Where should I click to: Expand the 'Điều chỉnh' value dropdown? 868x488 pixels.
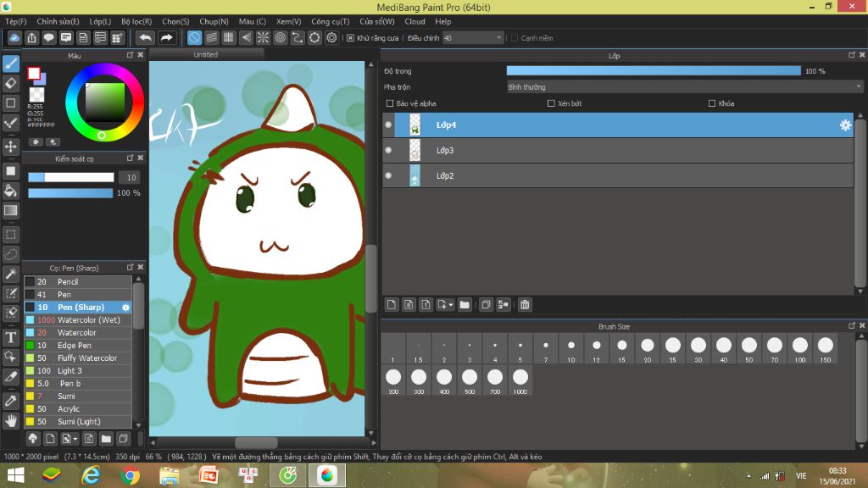(x=498, y=38)
